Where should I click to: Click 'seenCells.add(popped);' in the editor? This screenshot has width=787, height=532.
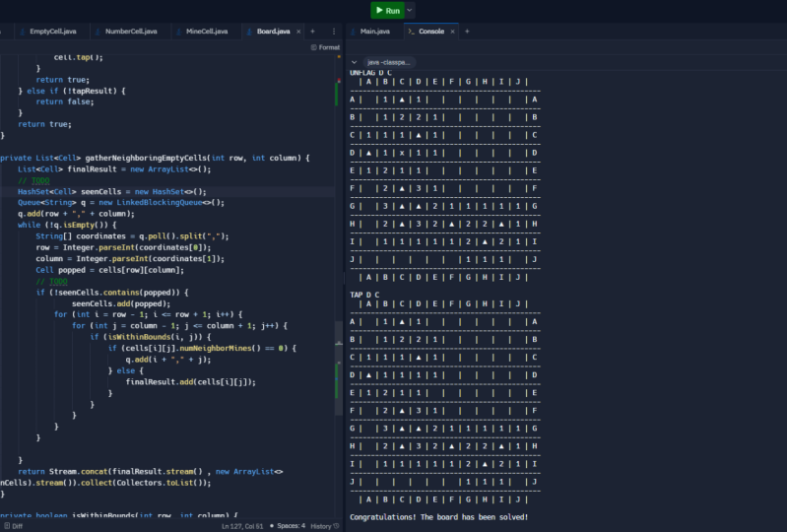tap(121, 303)
